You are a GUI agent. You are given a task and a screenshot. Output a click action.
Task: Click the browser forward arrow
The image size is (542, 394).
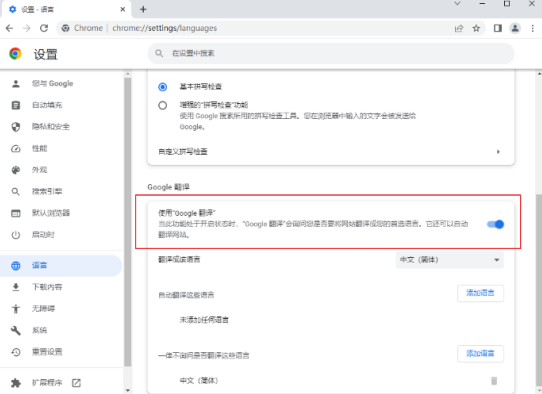27,28
